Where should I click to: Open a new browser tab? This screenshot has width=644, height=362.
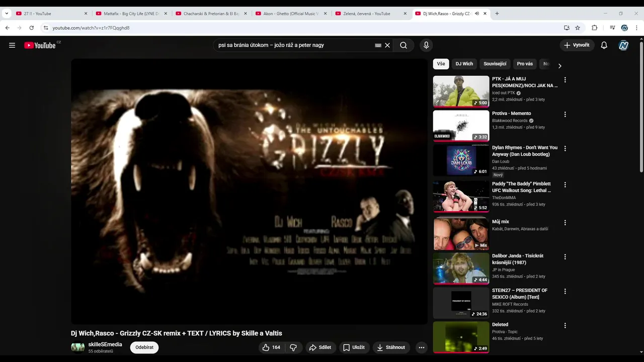(497, 14)
